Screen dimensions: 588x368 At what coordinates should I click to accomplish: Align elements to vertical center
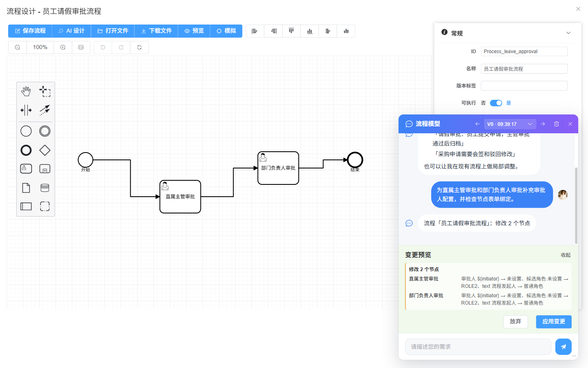click(346, 31)
